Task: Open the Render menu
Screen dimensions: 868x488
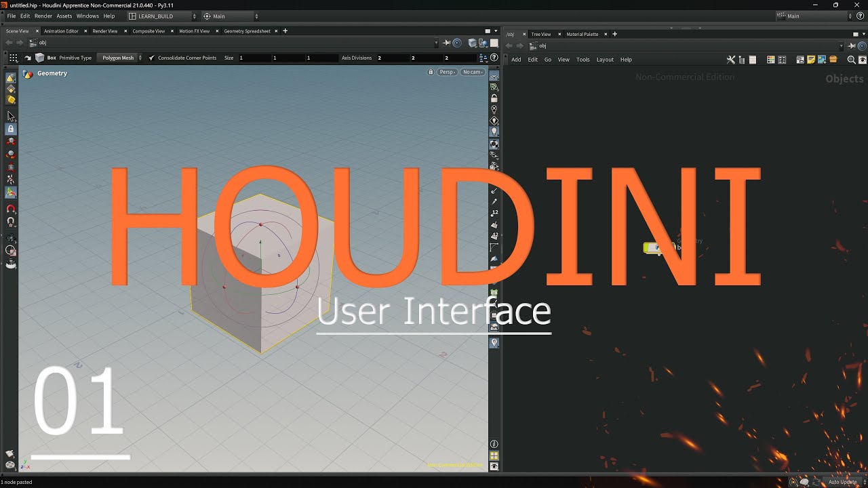Action: pos(43,16)
